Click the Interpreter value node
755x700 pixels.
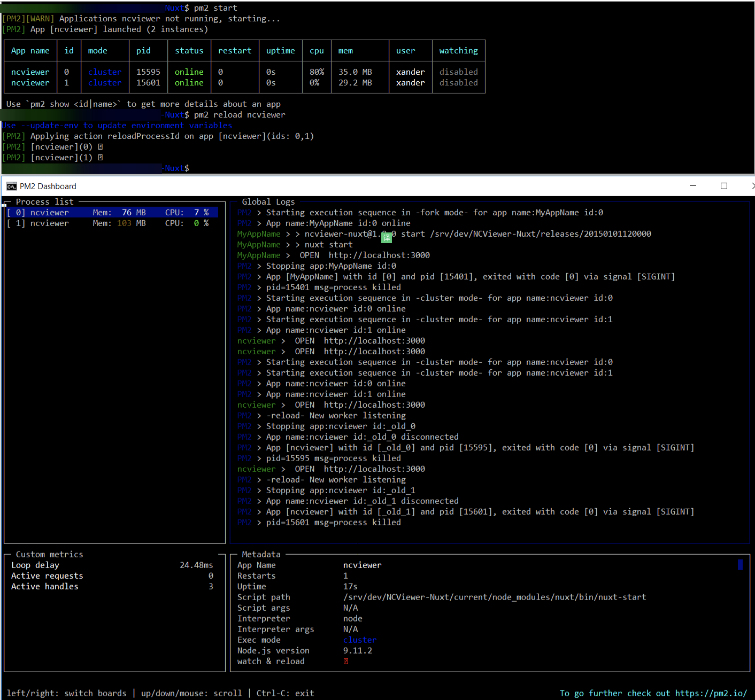click(353, 619)
